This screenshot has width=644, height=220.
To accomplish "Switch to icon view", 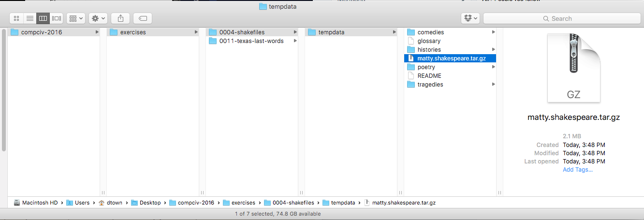I will coord(16,18).
